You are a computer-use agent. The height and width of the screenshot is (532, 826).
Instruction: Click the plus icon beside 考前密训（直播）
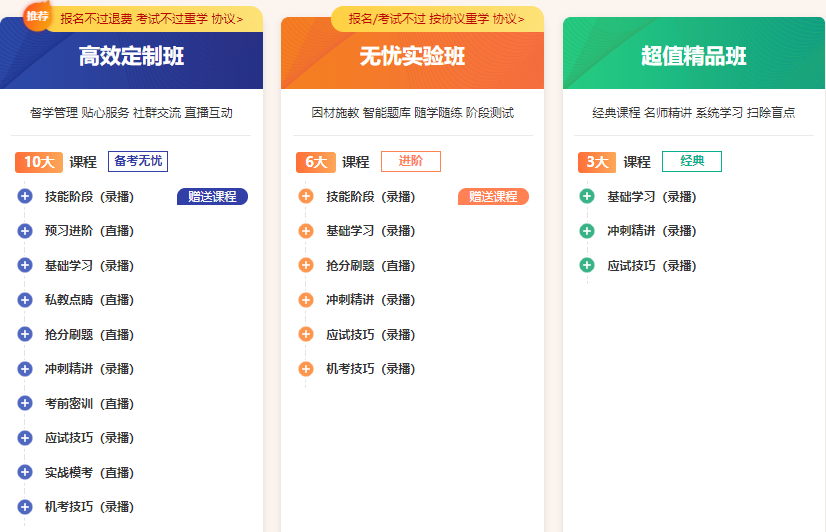pos(25,403)
